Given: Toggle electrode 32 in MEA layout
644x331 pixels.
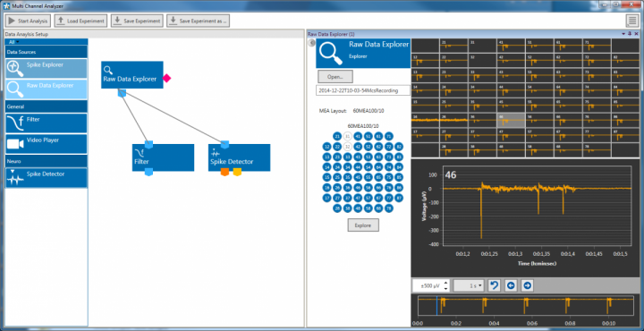Looking at the screenshot, I should [x=347, y=147].
